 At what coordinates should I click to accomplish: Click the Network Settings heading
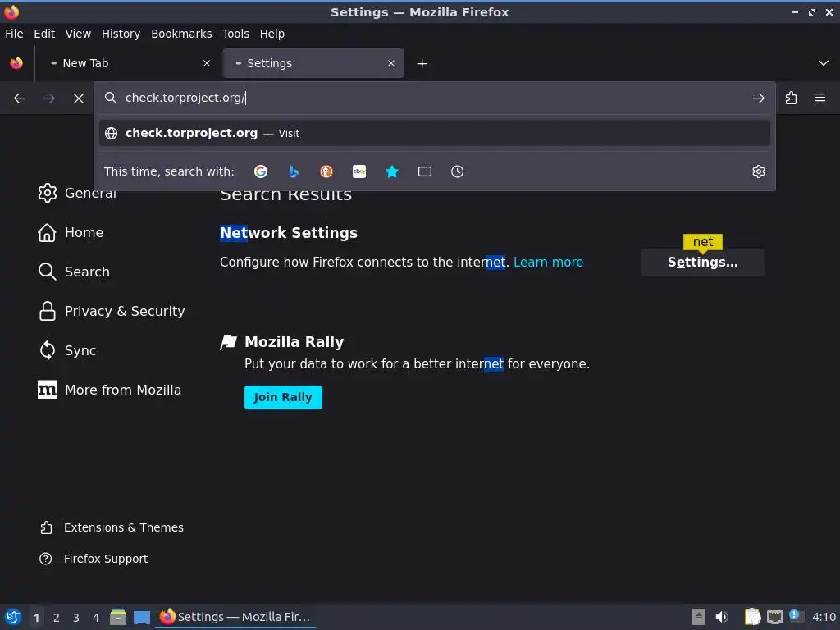[x=289, y=232]
